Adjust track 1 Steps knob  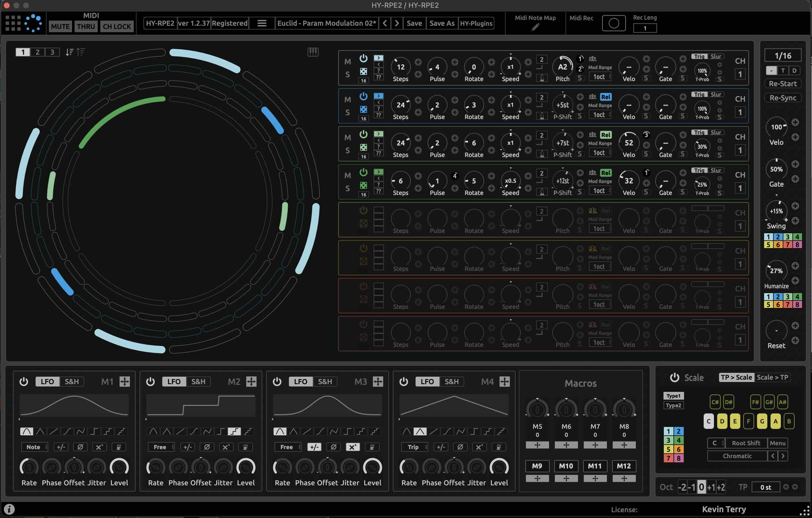pyautogui.click(x=400, y=67)
